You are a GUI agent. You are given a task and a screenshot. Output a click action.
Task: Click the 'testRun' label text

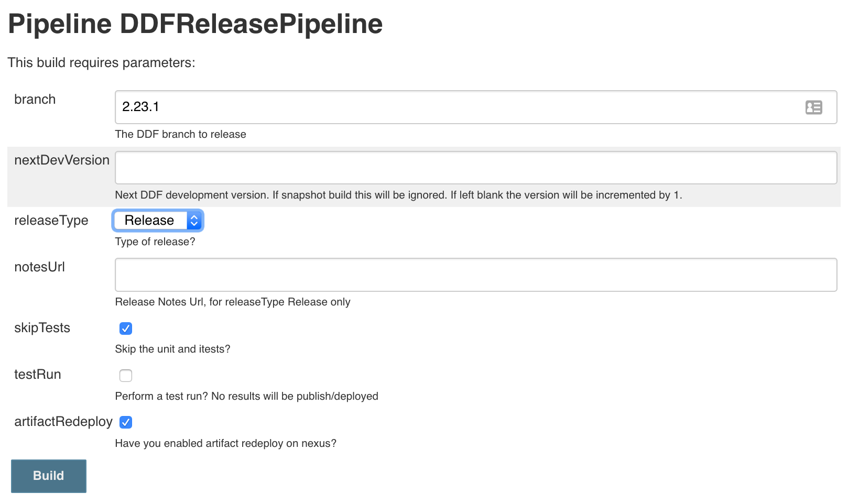38,375
